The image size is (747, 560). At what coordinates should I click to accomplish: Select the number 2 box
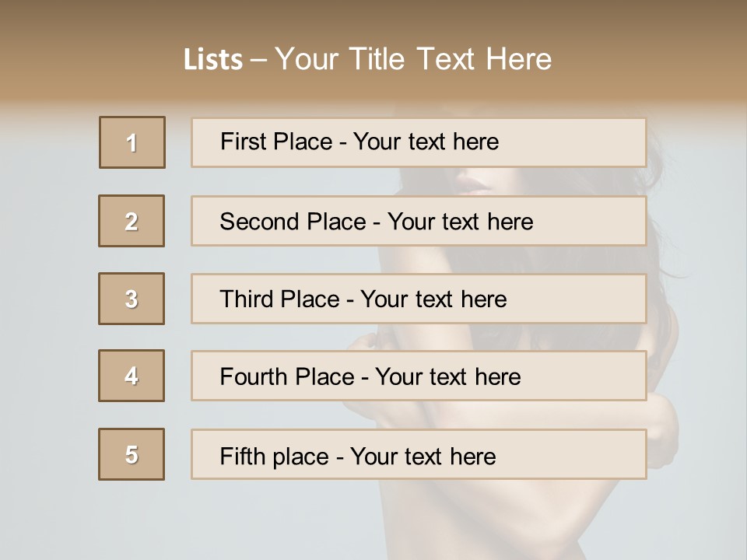pyautogui.click(x=132, y=221)
